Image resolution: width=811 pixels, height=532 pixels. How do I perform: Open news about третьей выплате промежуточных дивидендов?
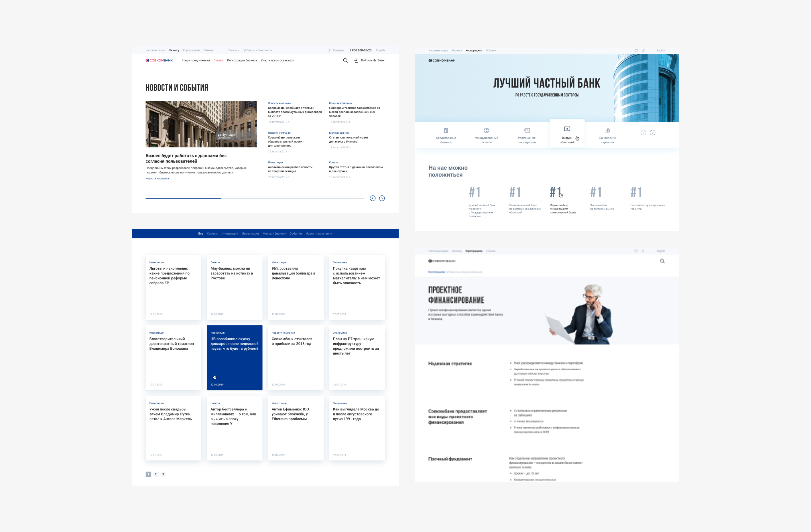pyautogui.click(x=294, y=112)
